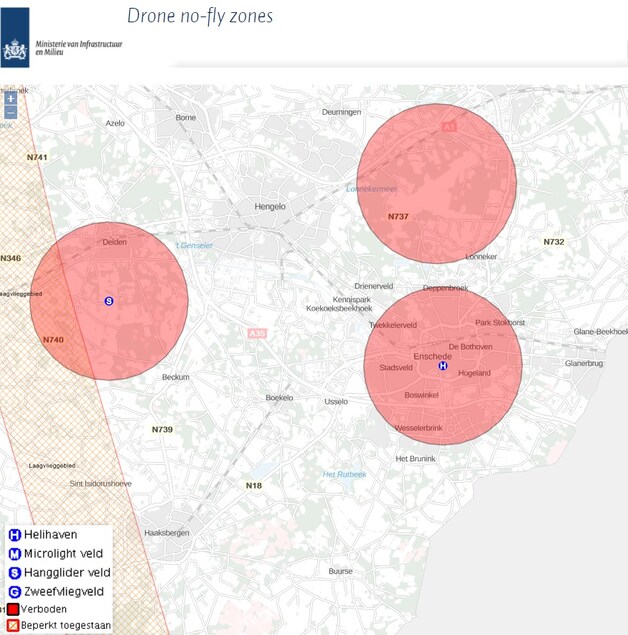The height and width of the screenshot is (635, 628).
Task: Click the N737 road label
Action: pos(398,217)
